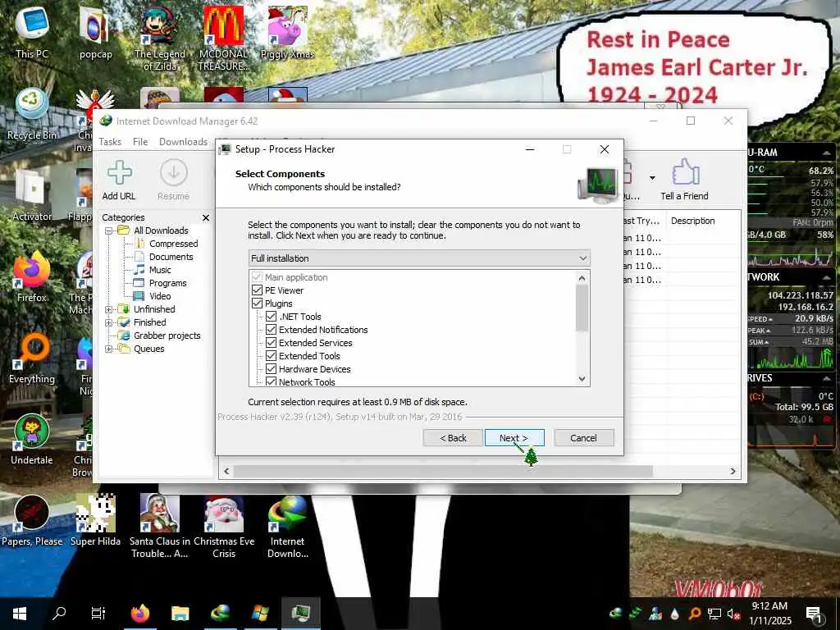Launch Piggly Xmas desktop shortcut
This screenshot has height=630, width=840.
[287, 31]
